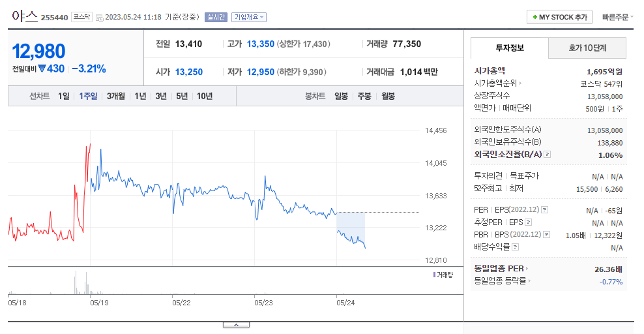Open the 동일업종 PER link

501,269
